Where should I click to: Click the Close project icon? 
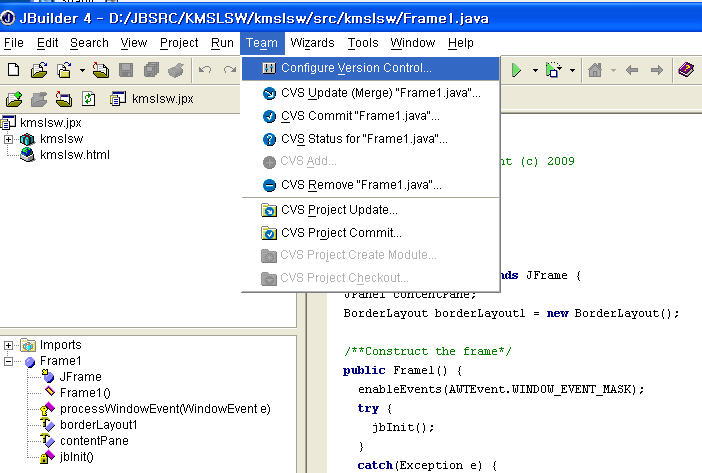coord(64,99)
